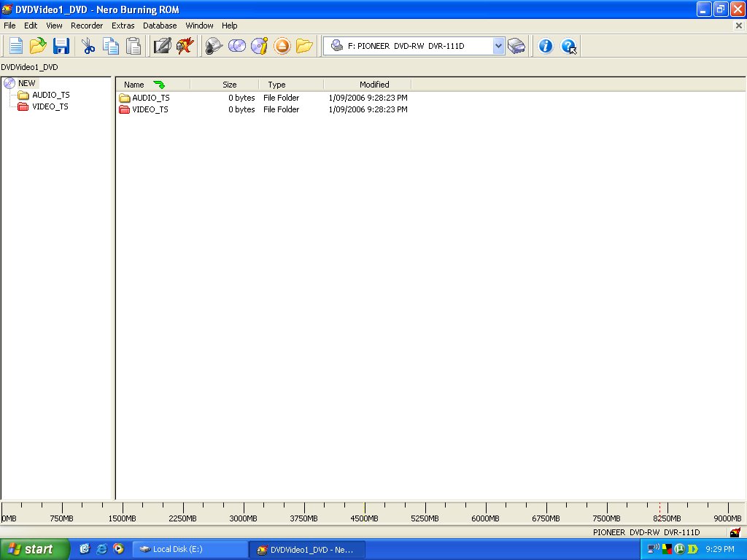Click the New compilation icon
Screen dimensions: 747x560
click(16, 46)
